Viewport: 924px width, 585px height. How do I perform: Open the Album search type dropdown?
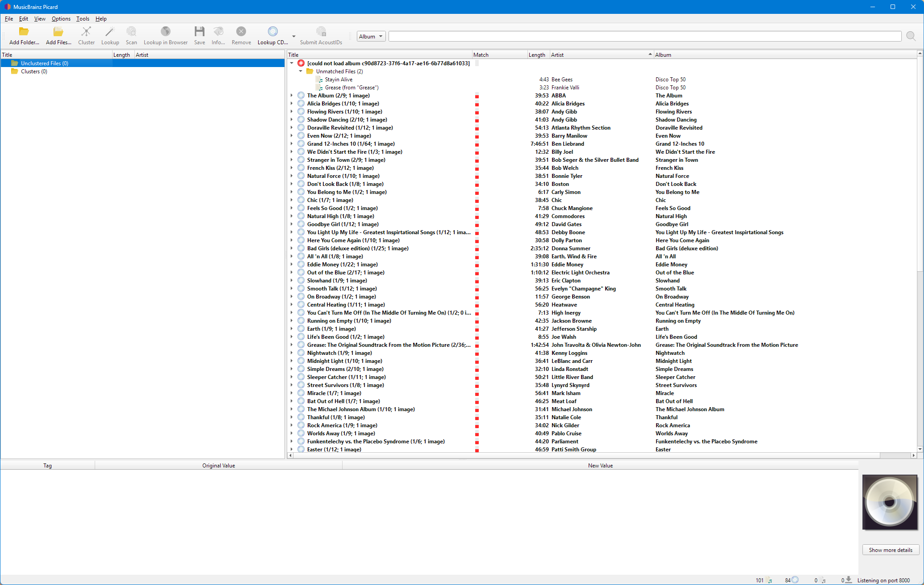pyautogui.click(x=371, y=37)
